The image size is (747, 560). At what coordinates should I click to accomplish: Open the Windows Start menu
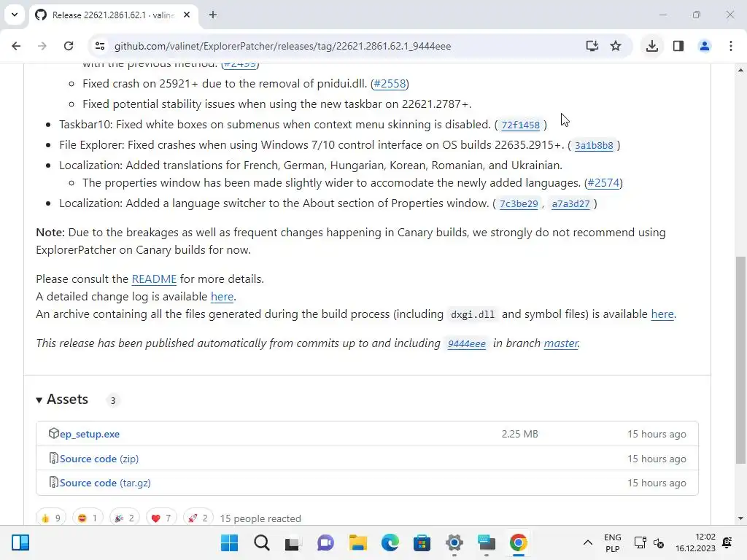point(229,542)
